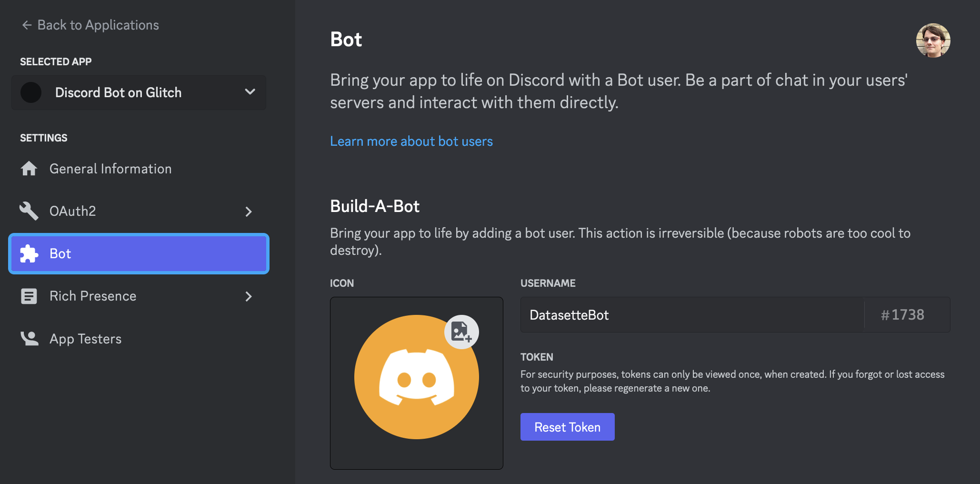Click the puzzle piece Bot icon
The height and width of the screenshot is (484, 980).
pos(29,254)
